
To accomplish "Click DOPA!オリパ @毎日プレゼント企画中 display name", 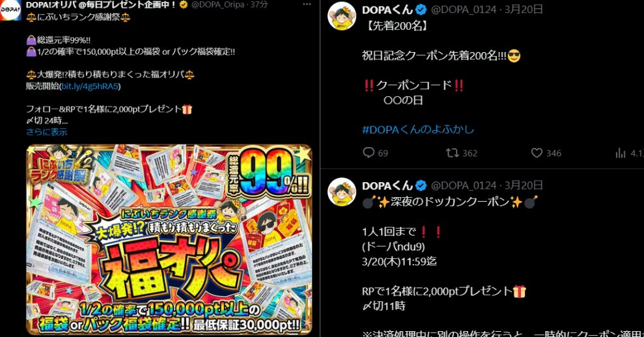I will coord(102,5).
